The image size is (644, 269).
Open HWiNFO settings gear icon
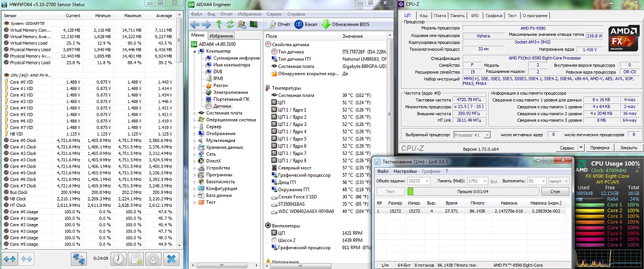(x=154, y=259)
